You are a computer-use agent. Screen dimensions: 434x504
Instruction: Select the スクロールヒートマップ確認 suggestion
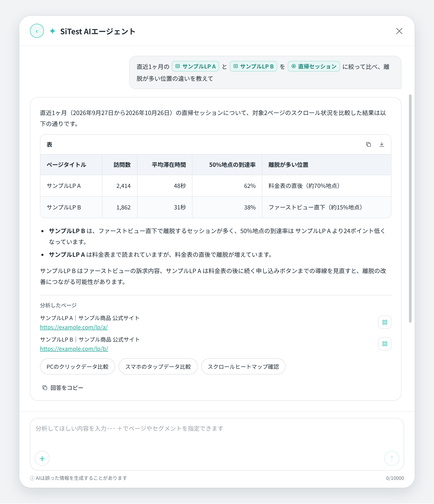click(x=243, y=367)
